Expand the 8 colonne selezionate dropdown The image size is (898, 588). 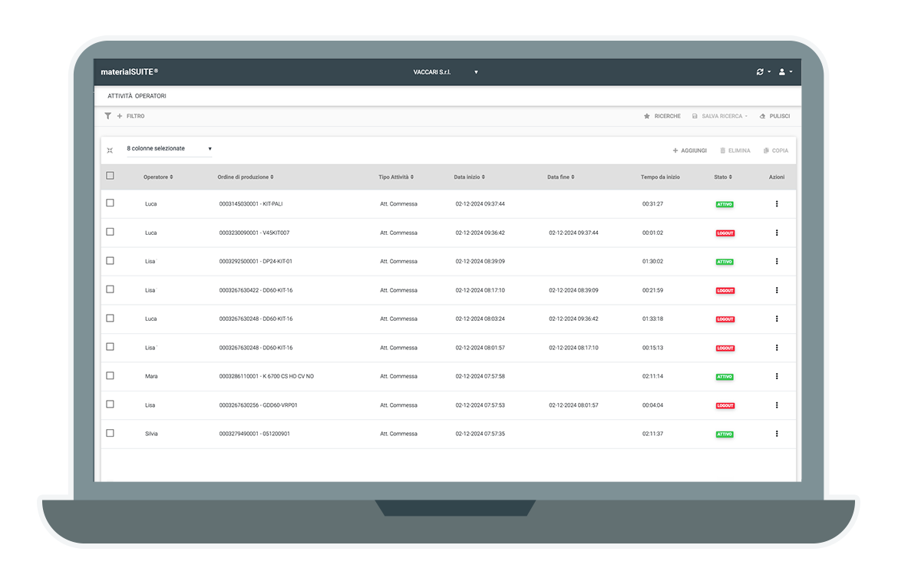pos(169,149)
